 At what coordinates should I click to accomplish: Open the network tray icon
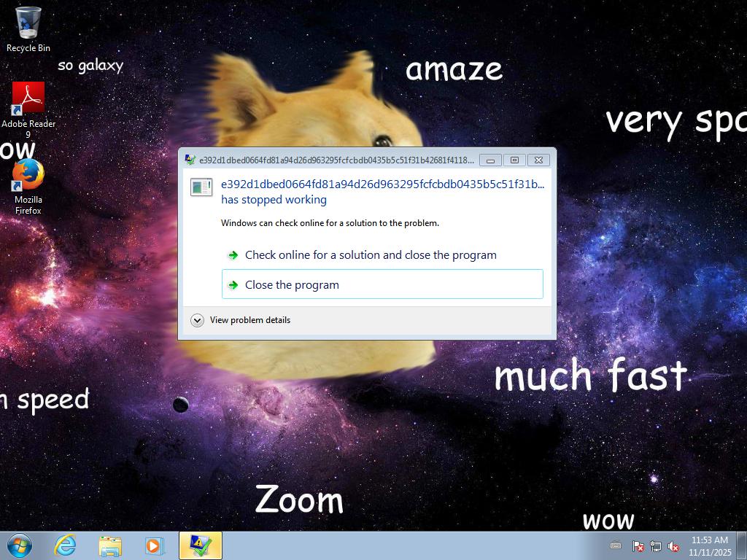[x=655, y=546]
